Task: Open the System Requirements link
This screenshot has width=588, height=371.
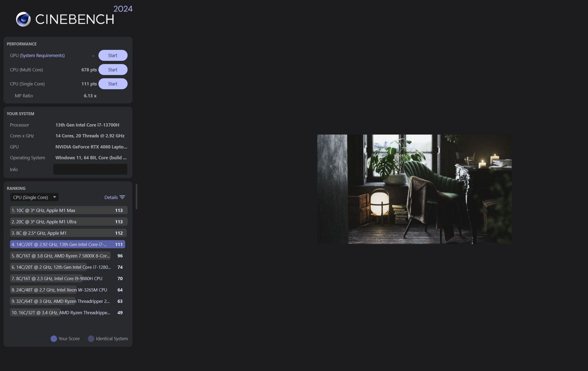Action: pos(42,55)
